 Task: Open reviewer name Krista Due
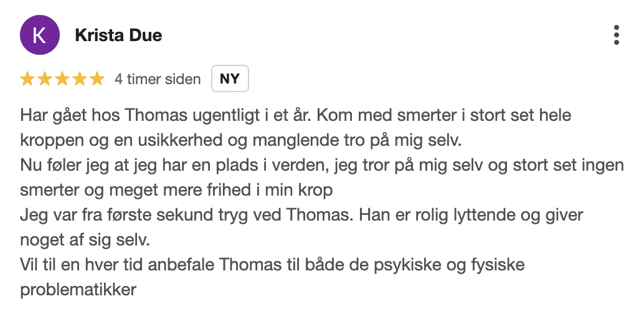pyautogui.click(x=118, y=36)
